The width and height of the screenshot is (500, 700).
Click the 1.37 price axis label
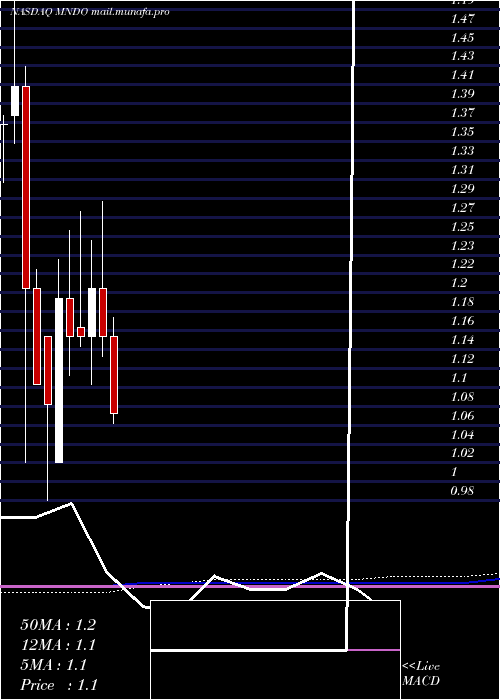tap(462, 113)
